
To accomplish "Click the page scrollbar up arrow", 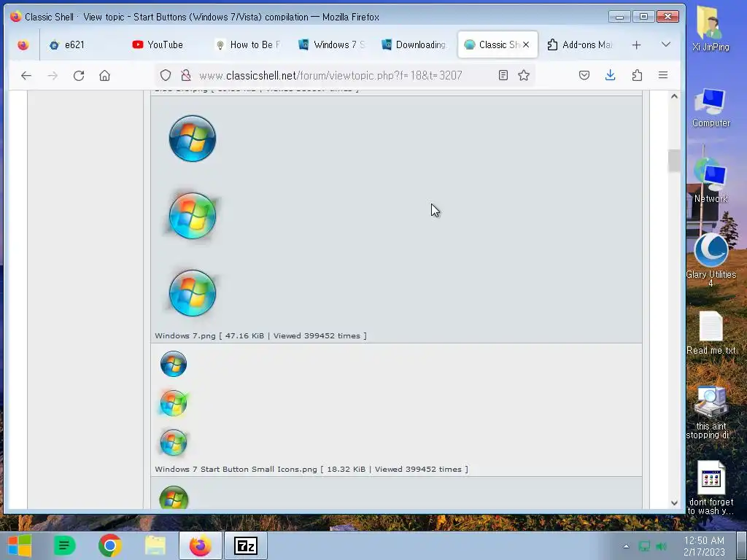I will pyautogui.click(x=674, y=96).
